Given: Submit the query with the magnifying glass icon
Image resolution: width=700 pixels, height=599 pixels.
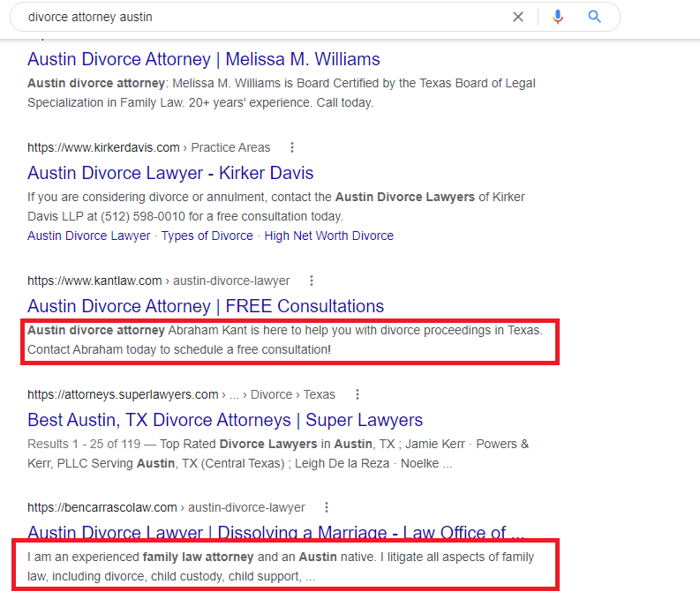Looking at the screenshot, I should (x=594, y=17).
